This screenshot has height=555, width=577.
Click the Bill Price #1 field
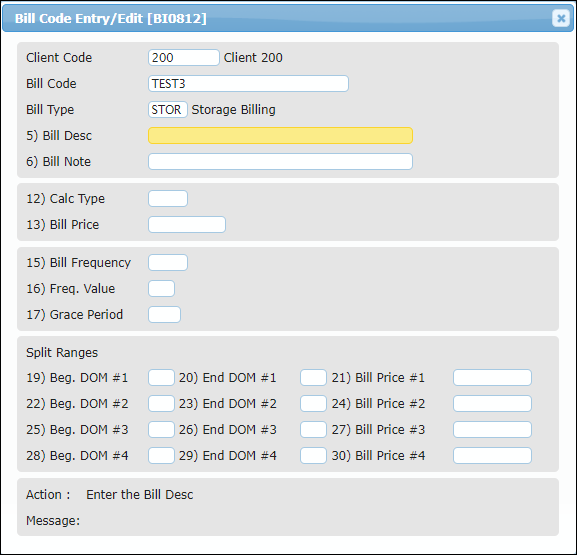pyautogui.click(x=492, y=378)
